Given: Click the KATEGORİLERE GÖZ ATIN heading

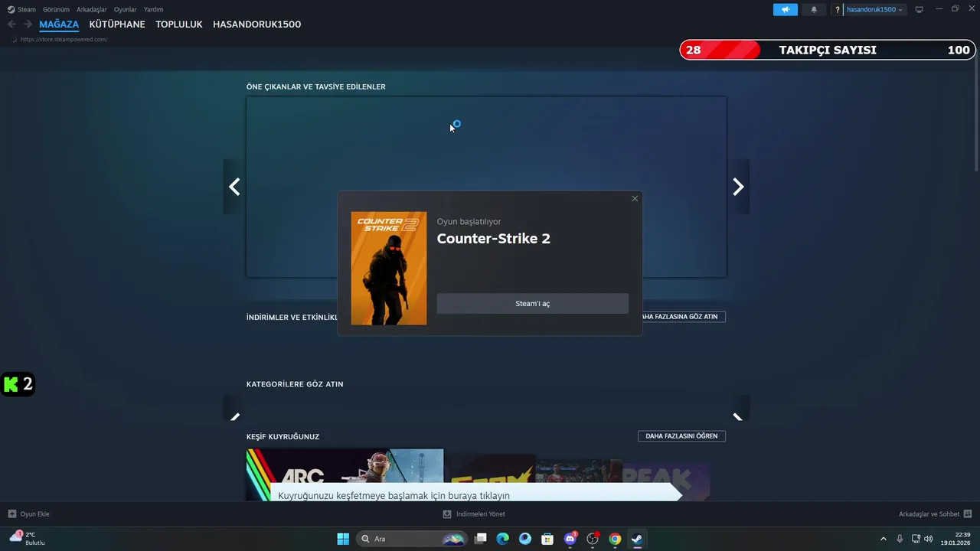Looking at the screenshot, I should (295, 384).
